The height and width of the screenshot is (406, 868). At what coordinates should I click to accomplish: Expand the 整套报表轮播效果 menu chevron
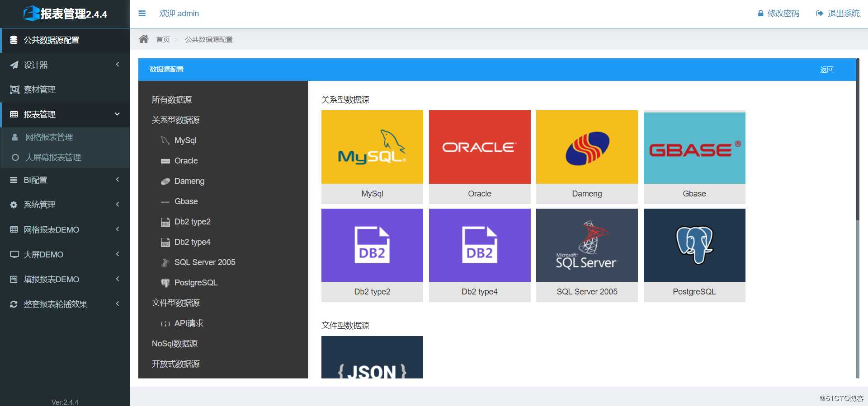118,304
